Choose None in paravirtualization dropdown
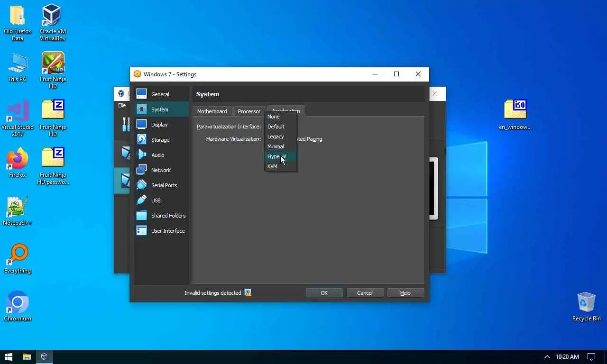The height and width of the screenshot is (364, 607). (281, 117)
